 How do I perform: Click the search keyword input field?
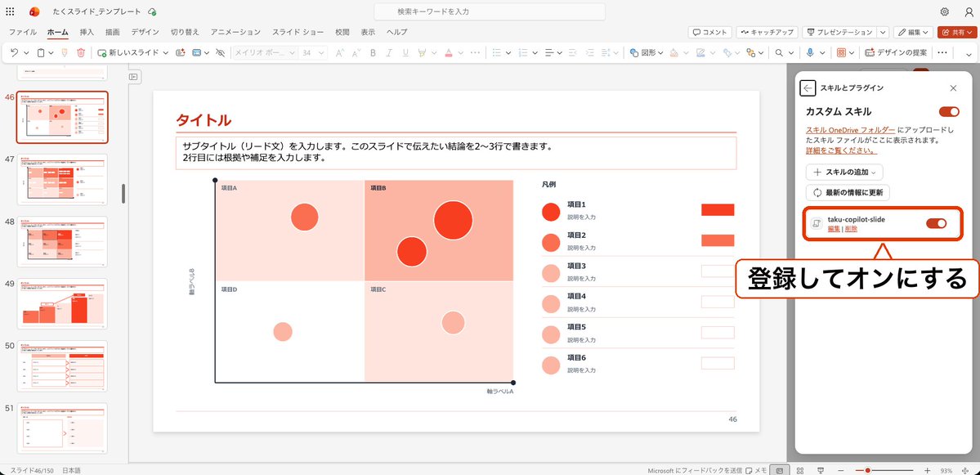point(490,12)
